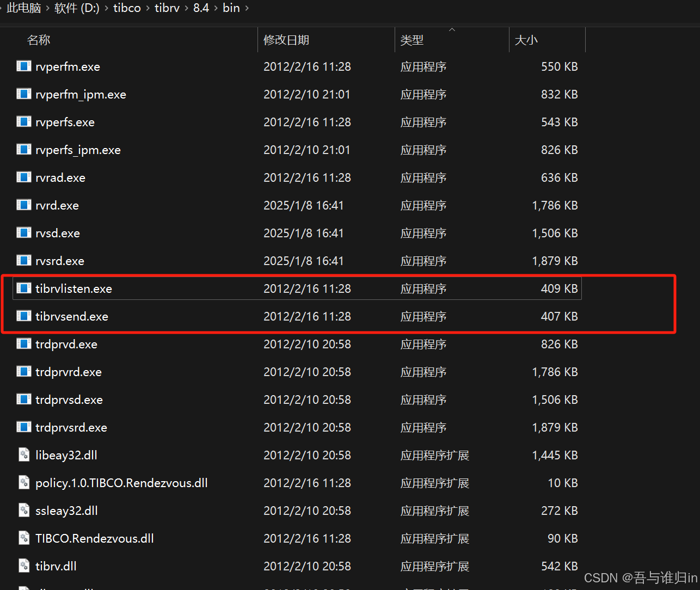
Task: Sort files by the 名称 column header
Action: pos(39,40)
